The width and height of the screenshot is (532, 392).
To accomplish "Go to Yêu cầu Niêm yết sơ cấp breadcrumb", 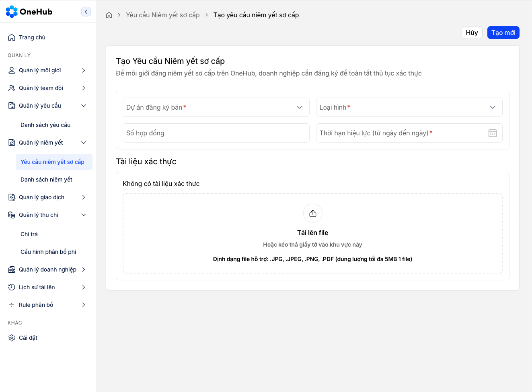I will coord(163,15).
